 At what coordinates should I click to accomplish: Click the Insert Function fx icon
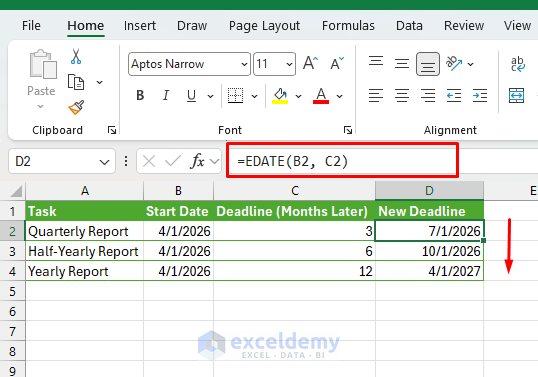[197, 161]
